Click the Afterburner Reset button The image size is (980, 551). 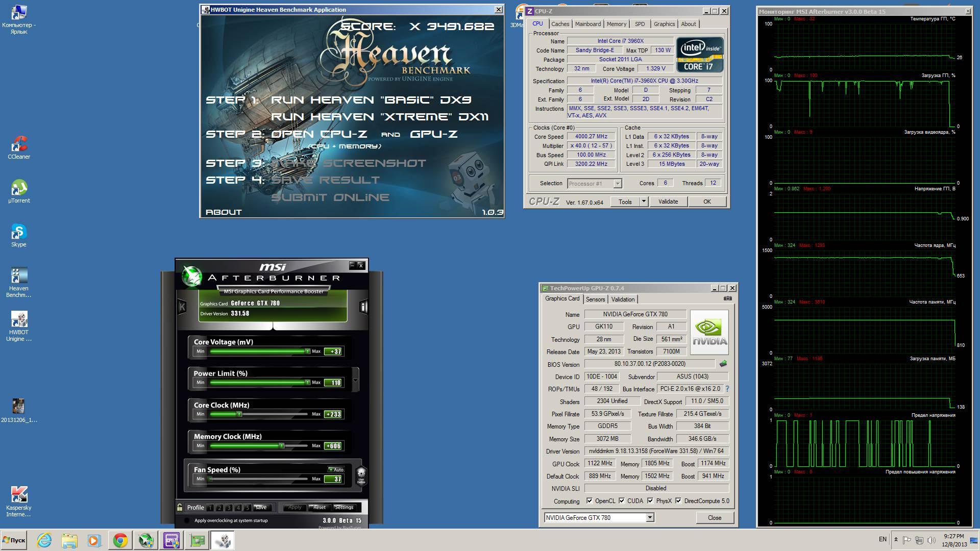[x=320, y=508]
